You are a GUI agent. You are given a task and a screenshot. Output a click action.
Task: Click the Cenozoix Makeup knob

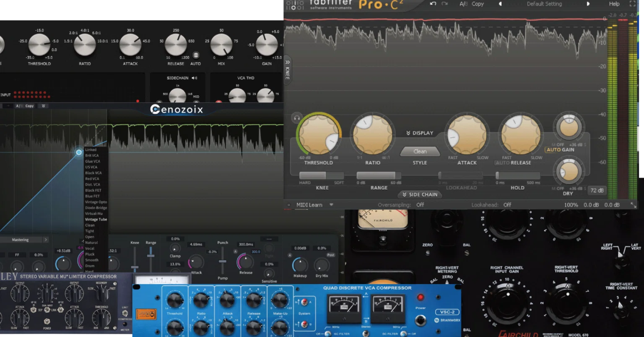(300, 265)
